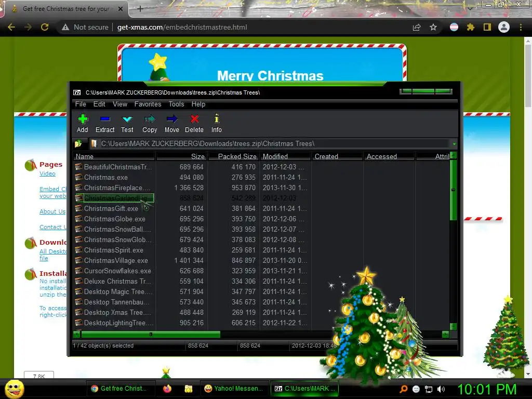532x399 pixels.
Task: Open Chrome extensions puzzle icon
Action: click(x=471, y=27)
